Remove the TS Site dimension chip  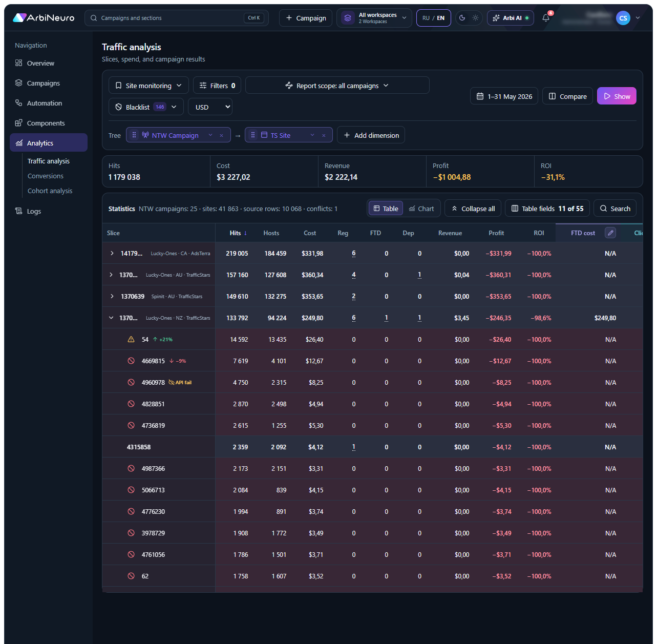pyautogui.click(x=324, y=135)
